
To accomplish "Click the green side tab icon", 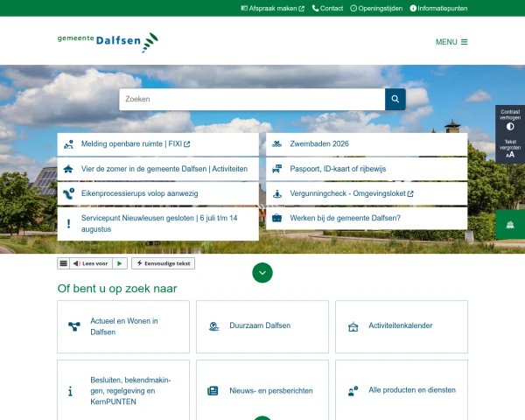I will pyautogui.click(x=510, y=224).
